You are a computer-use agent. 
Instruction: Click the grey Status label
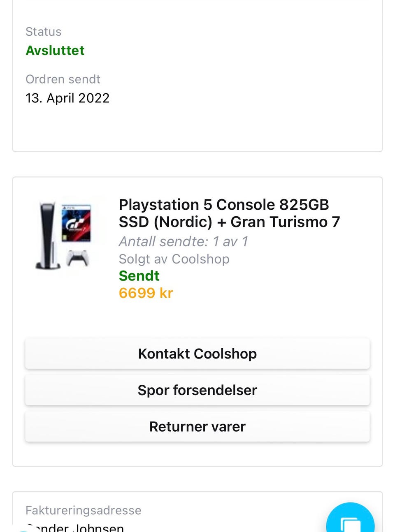pos(43,32)
